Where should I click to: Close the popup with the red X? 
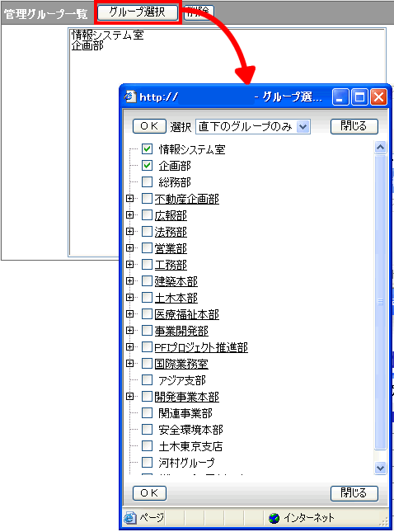click(x=378, y=97)
